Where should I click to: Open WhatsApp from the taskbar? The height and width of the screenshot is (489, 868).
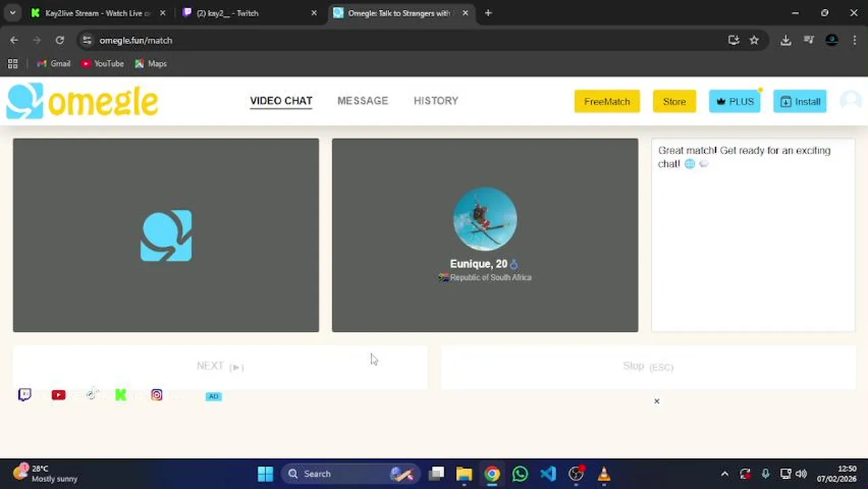click(x=520, y=473)
